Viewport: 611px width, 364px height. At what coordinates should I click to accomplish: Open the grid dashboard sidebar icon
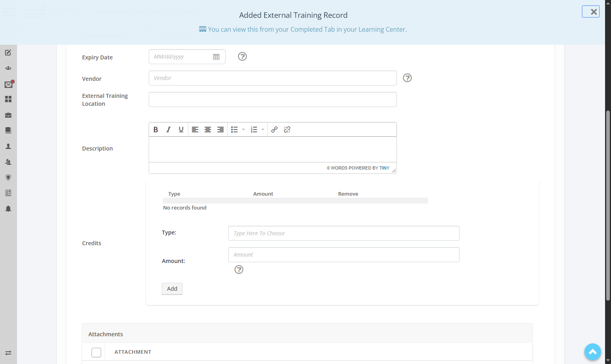click(8, 99)
